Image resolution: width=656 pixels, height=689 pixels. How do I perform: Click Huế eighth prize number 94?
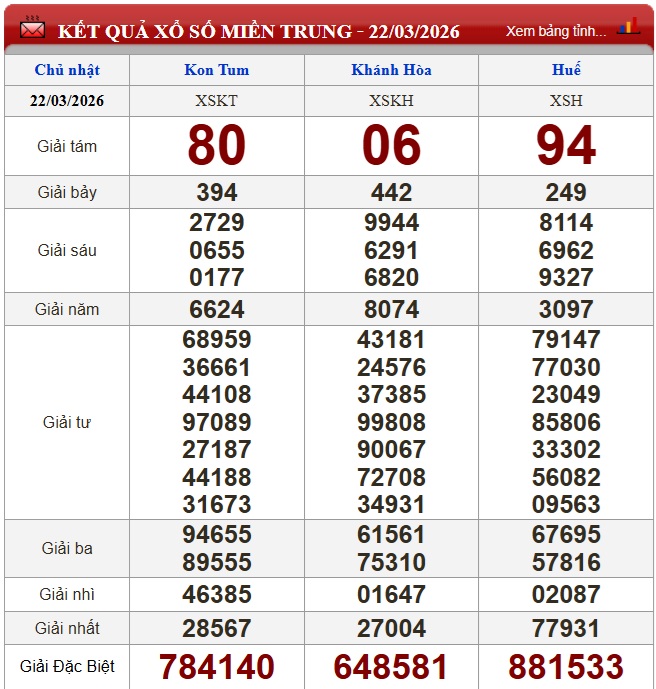[566, 146]
